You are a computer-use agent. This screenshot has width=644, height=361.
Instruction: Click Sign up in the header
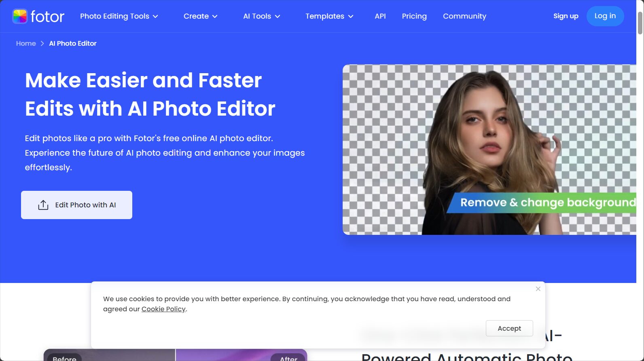tap(566, 16)
